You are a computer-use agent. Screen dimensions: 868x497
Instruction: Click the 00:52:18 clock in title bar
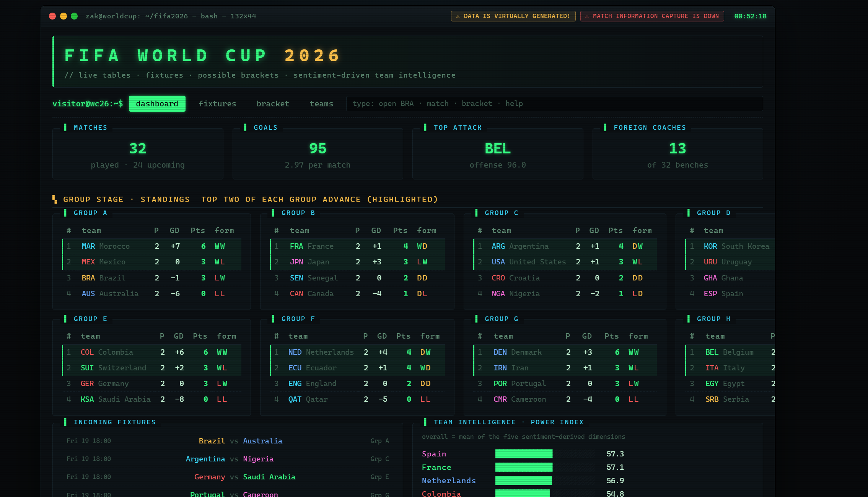click(750, 16)
